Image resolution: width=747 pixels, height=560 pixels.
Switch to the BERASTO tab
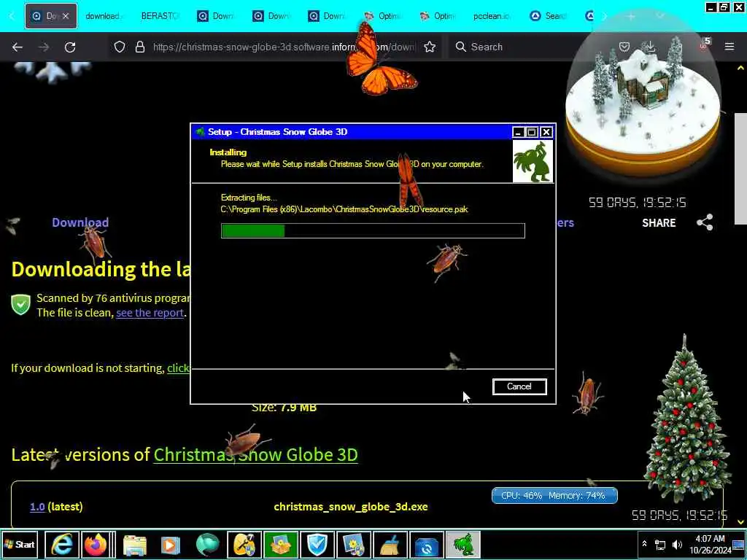(160, 16)
